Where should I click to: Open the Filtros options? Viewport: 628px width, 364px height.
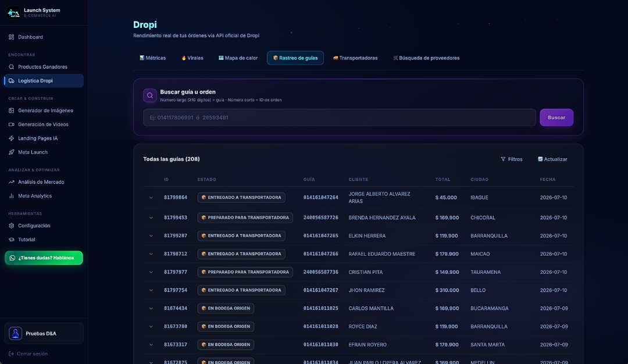coord(512,159)
